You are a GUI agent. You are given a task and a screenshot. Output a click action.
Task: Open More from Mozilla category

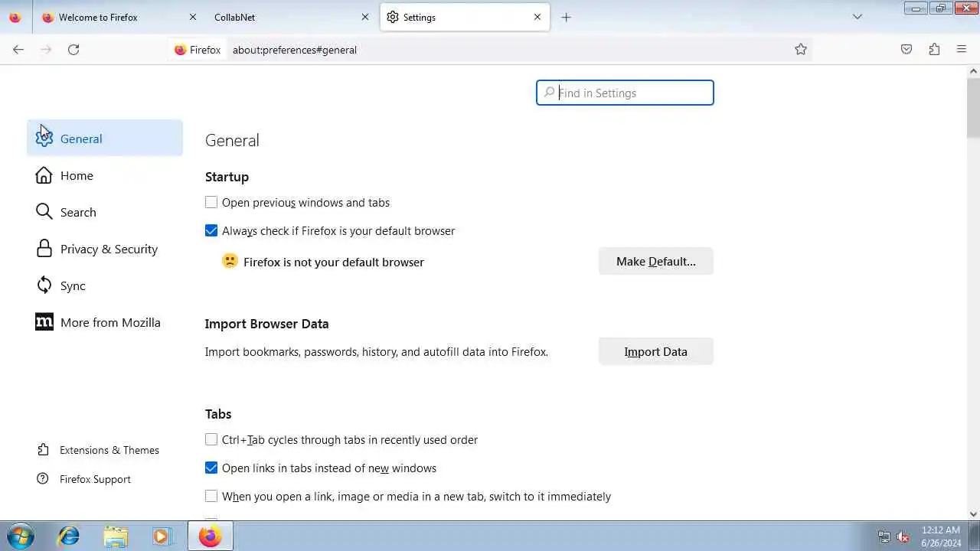click(x=105, y=322)
